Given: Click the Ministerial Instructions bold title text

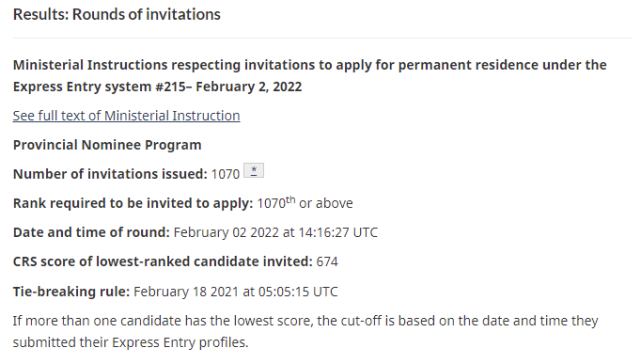Looking at the screenshot, I should point(309,76).
